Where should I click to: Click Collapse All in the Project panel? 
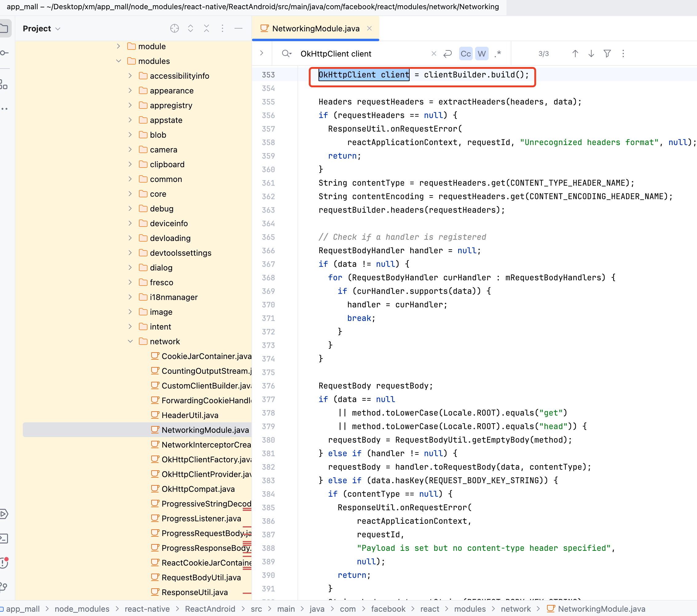pos(206,28)
